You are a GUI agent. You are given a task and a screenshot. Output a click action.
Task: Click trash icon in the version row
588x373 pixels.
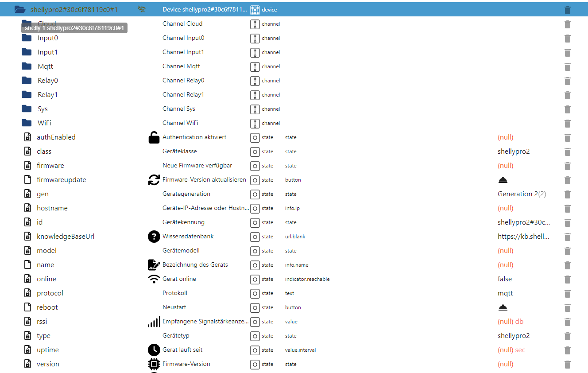click(568, 364)
